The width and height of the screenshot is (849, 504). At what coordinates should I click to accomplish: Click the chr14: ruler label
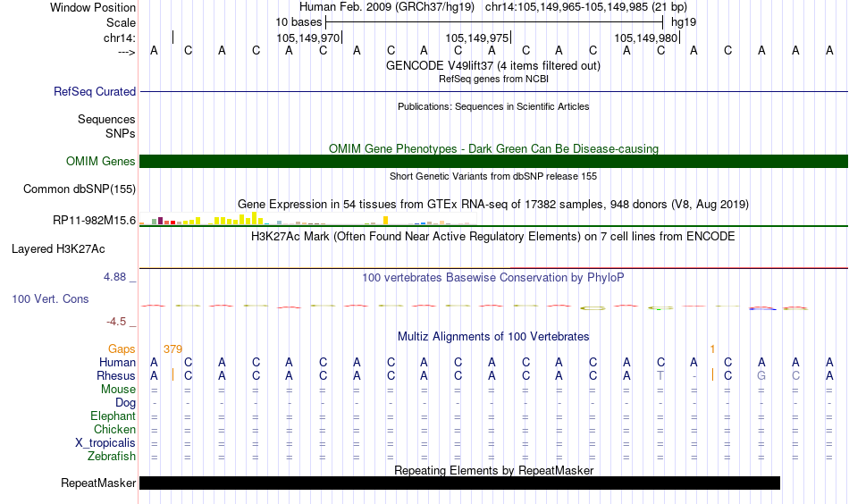pos(120,38)
